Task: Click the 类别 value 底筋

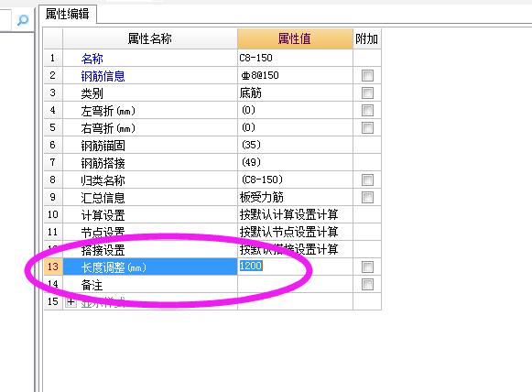Action: 250,93
